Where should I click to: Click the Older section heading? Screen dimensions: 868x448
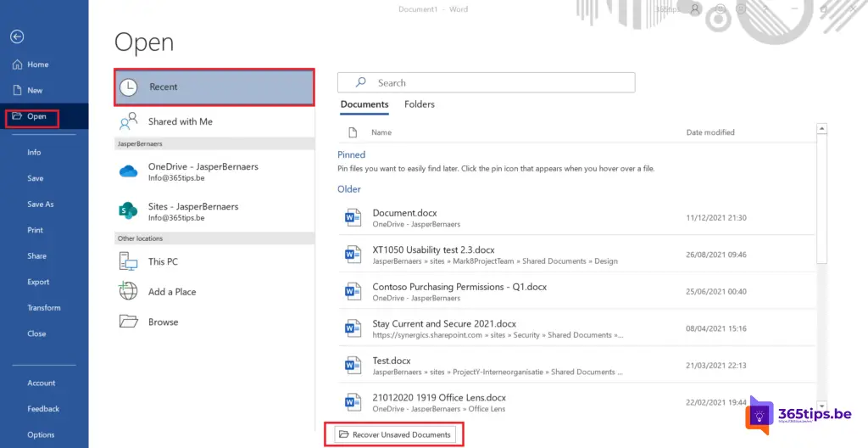[x=349, y=189]
